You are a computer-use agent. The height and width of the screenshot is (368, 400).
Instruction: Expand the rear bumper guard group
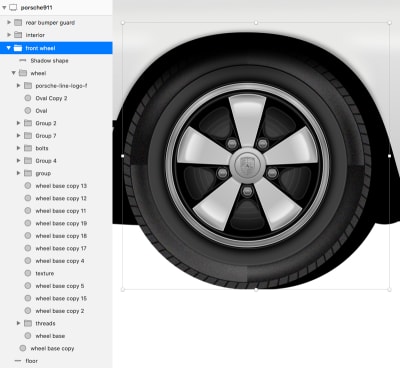click(x=9, y=22)
